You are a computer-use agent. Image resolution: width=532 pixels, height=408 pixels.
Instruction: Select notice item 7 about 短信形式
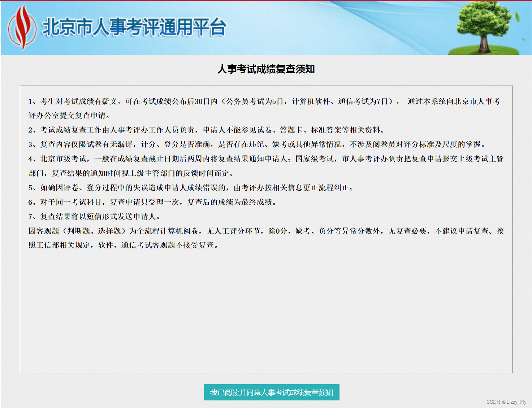click(x=94, y=217)
